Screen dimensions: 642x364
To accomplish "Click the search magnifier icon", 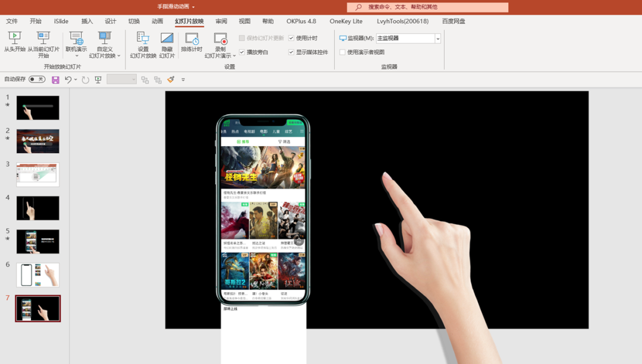I will coord(358,7).
